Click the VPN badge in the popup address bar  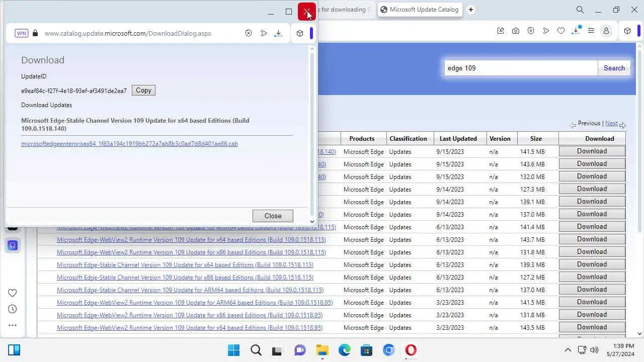(22, 33)
